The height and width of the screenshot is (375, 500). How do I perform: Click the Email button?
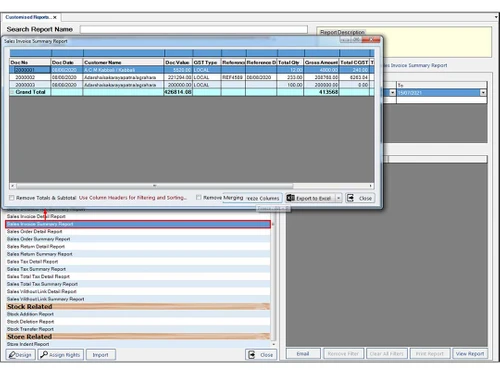303,354
